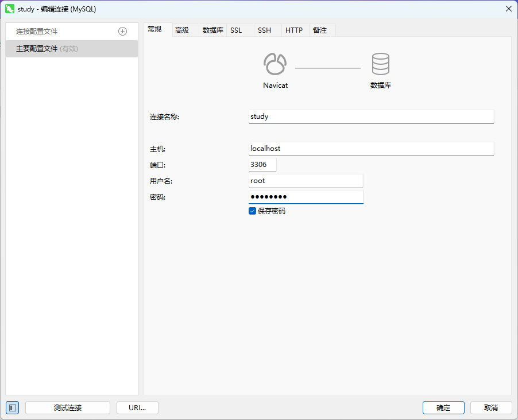Click the database cylinder icon in diagram
518x420 pixels.
point(380,64)
